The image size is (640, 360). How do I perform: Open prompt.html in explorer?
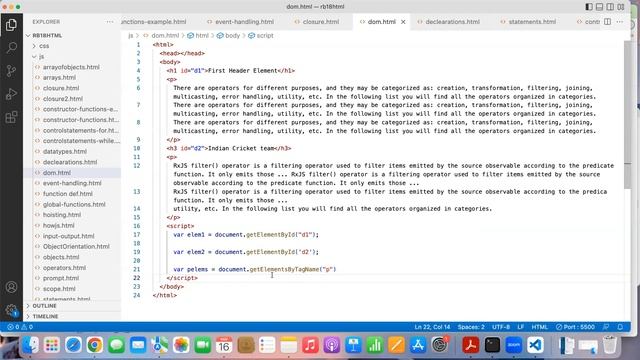[x=61, y=278]
